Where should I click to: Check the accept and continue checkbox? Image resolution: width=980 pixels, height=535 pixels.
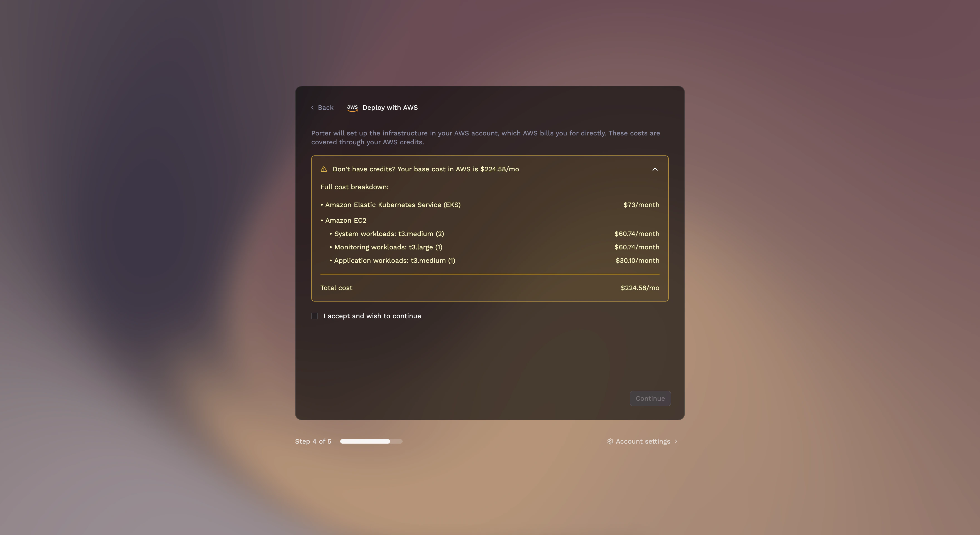click(x=315, y=316)
